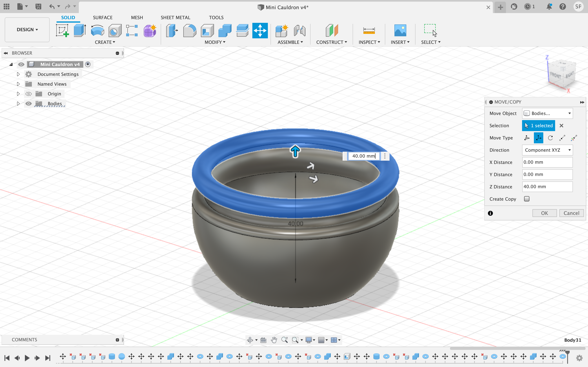This screenshot has width=588, height=367.
Task: Select the Shell tool icon
Action: click(x=207, y=31)
